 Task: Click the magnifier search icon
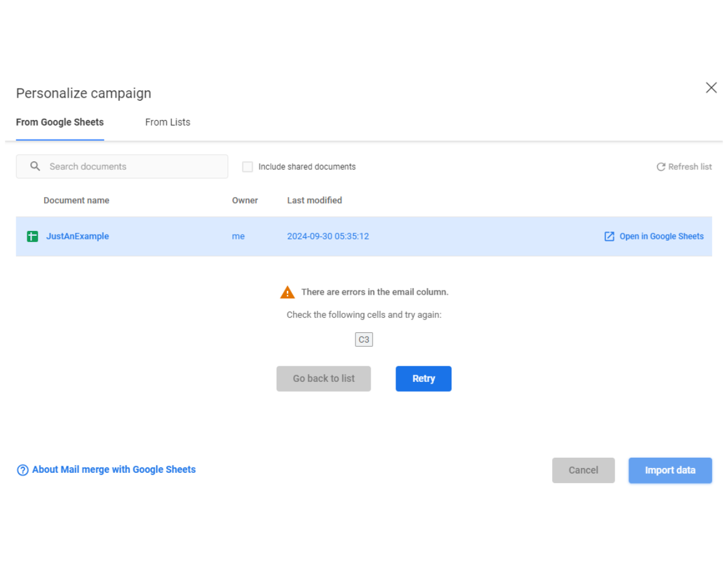(35, 166)
